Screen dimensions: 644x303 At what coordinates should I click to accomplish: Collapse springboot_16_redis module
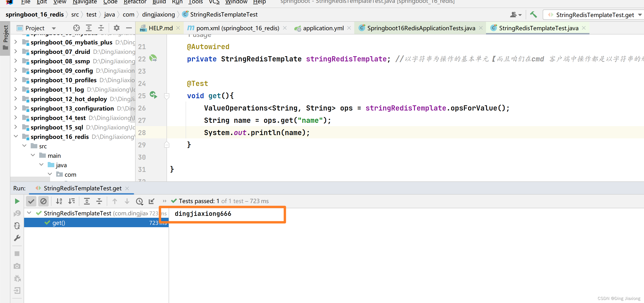tap(16, 136)
